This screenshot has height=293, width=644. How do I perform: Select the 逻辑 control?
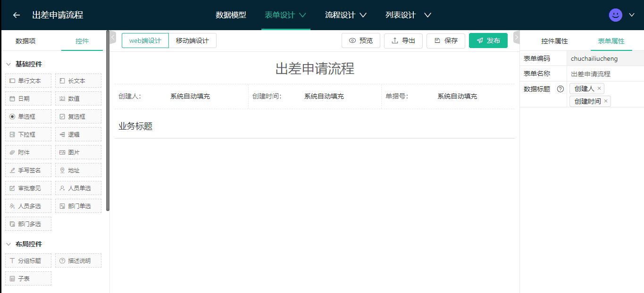point(78,134)
